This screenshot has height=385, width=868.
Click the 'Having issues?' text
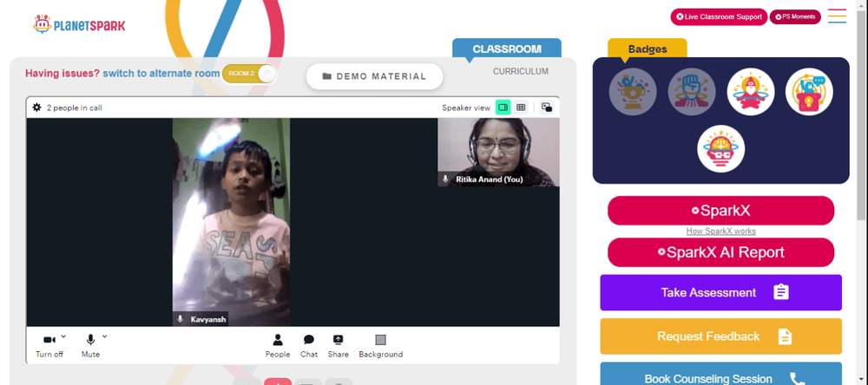[62, 74]
